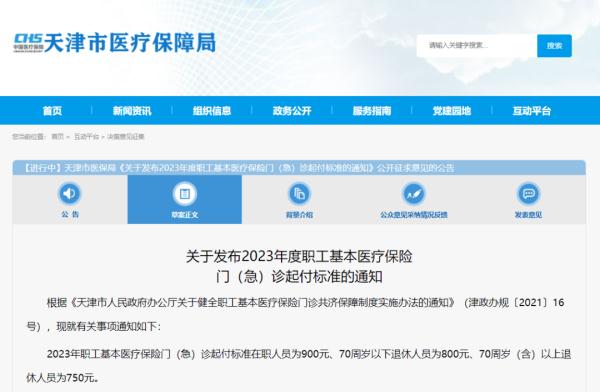The height and width of the screenshot is (392, 600).
Task: Click the text 现就有关事项通知如下
Action: [106, 327]
